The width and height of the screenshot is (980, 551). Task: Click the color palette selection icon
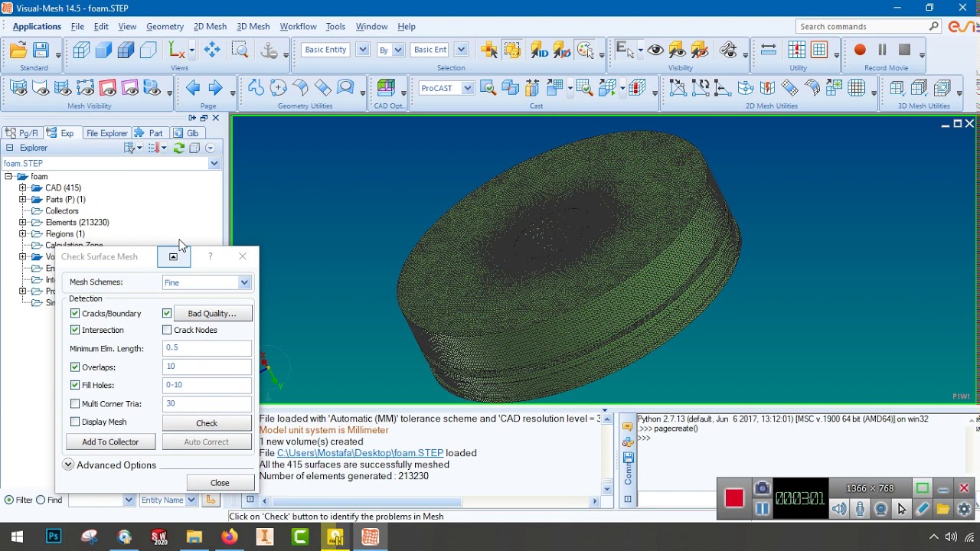click(x=586, y=51)
